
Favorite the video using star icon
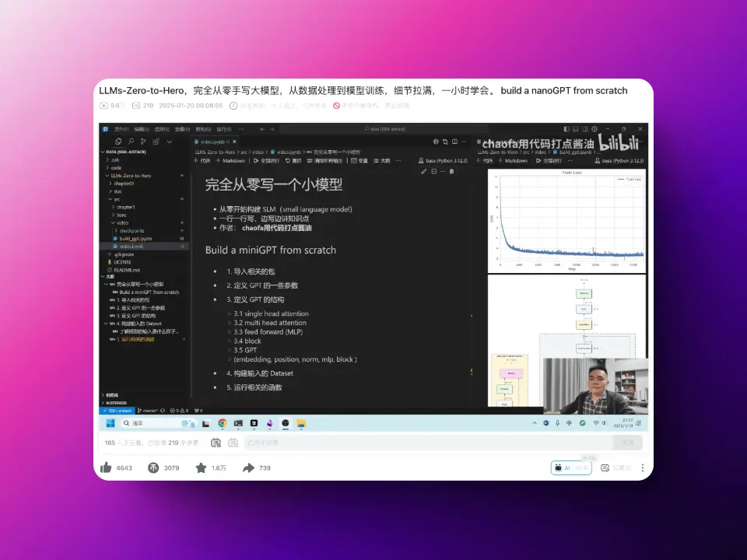(201, 467)
